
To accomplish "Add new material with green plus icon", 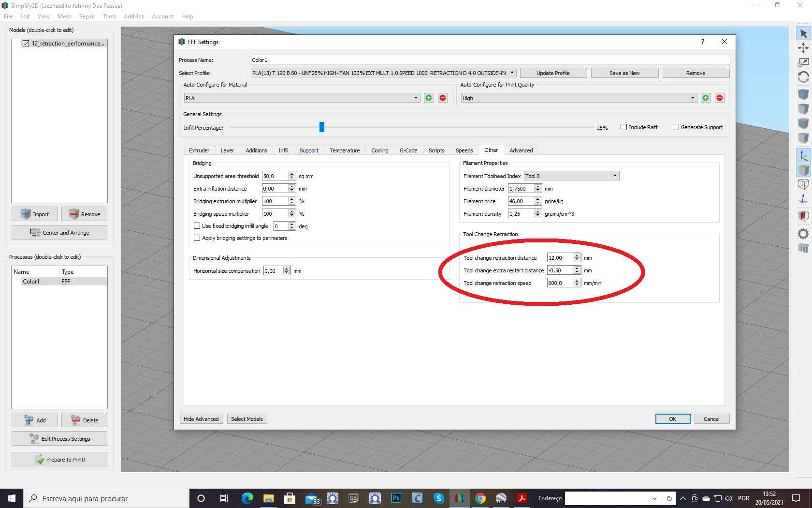I will 429,98.
